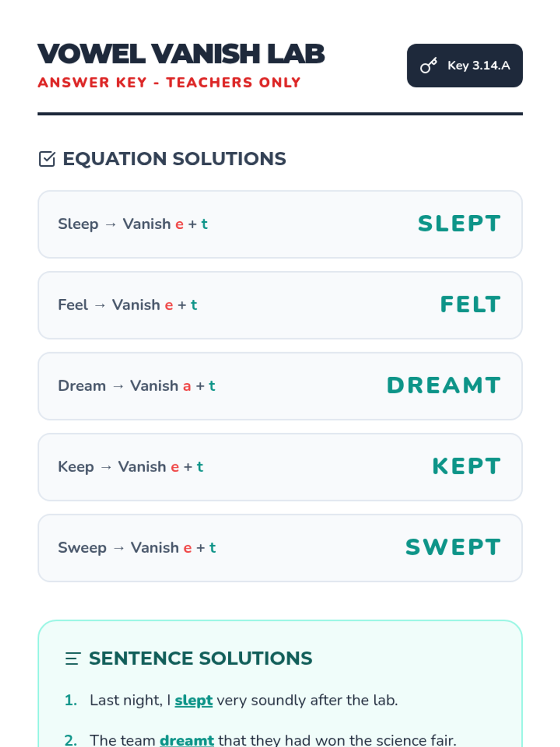Click the SLEPT answer text
The image size is (560, 747).
click(x=459, y=224)
